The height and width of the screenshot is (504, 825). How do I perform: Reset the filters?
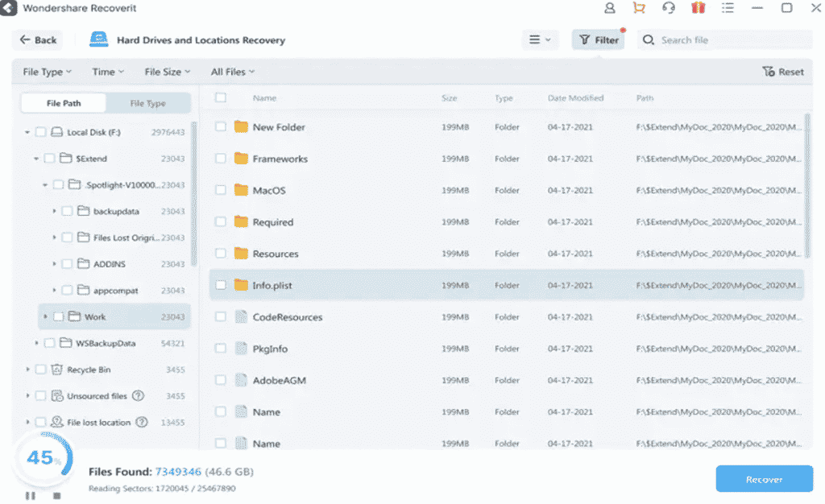pyautogui.click(x=783, y=72)
